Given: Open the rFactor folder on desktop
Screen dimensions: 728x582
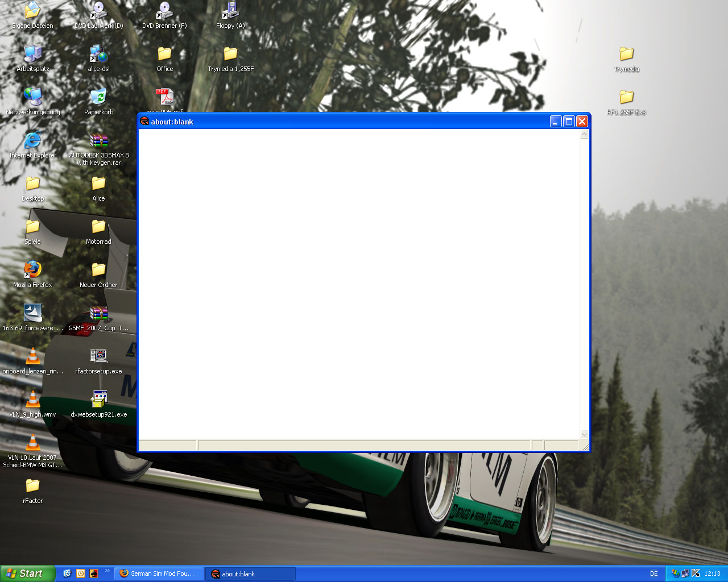Looking at the screenshot, I should coord(32,485).
